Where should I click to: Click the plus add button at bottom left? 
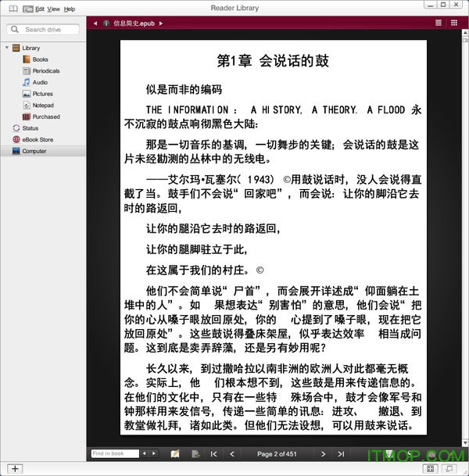[15, 469]
